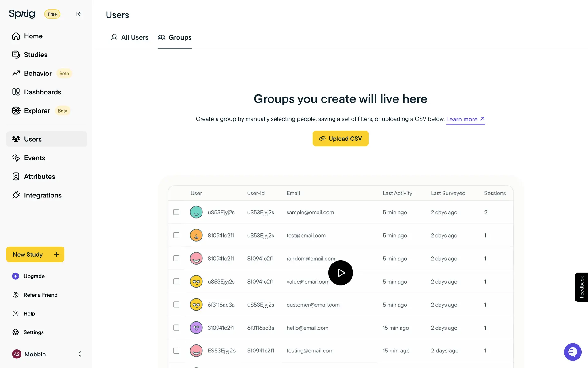588x368 pixels.
Task: Play the groups demo video
Action: pyautogui.click(x=340, y=273)
